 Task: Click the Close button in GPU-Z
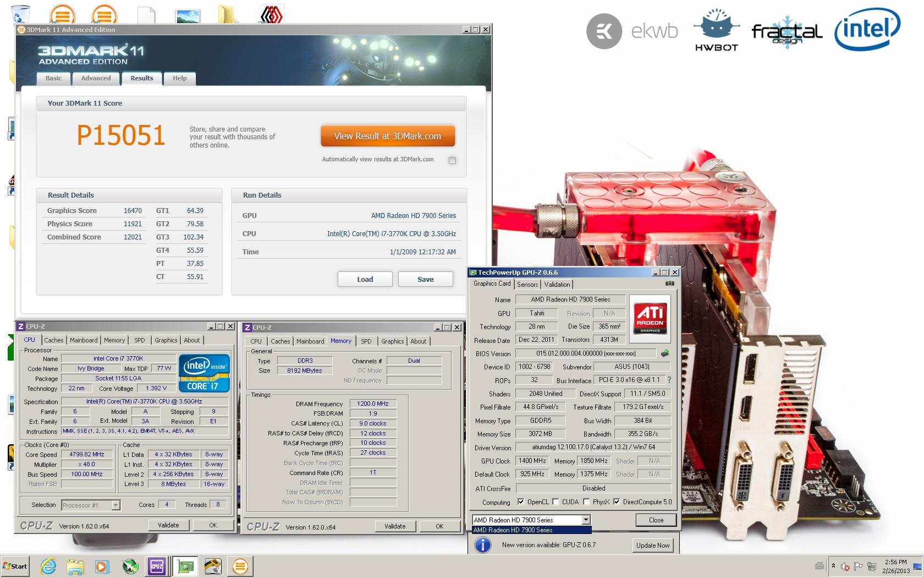656,520
